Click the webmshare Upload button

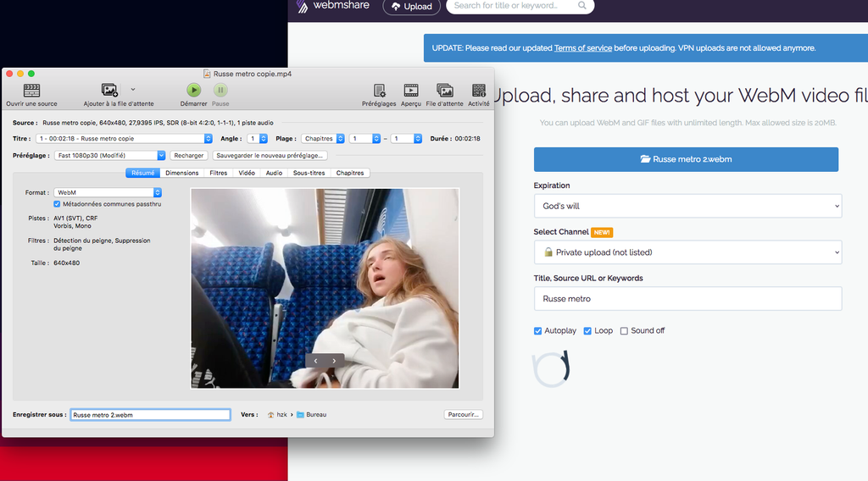coord(411,7)
